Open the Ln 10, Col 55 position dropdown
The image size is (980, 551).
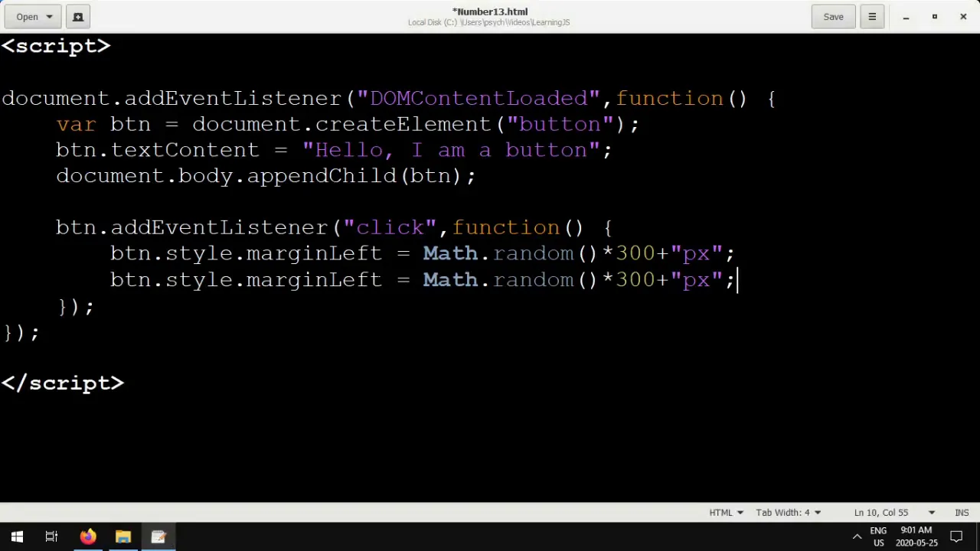click(x=894, y=513)
